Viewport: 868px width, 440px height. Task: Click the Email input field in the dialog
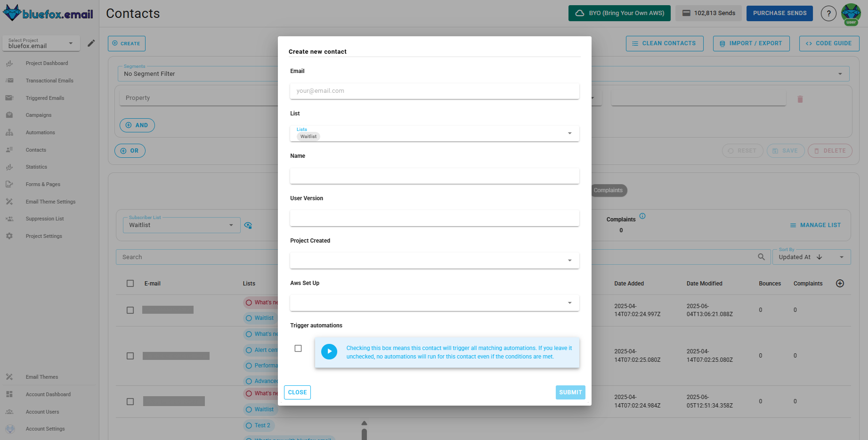pos(434,91)
